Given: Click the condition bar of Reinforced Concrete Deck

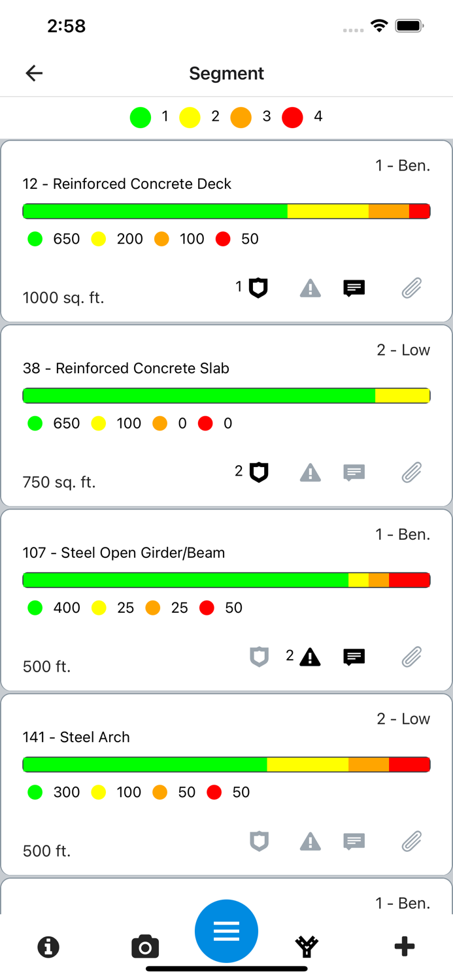Looking at the screenshot, I should coord(226,210).
